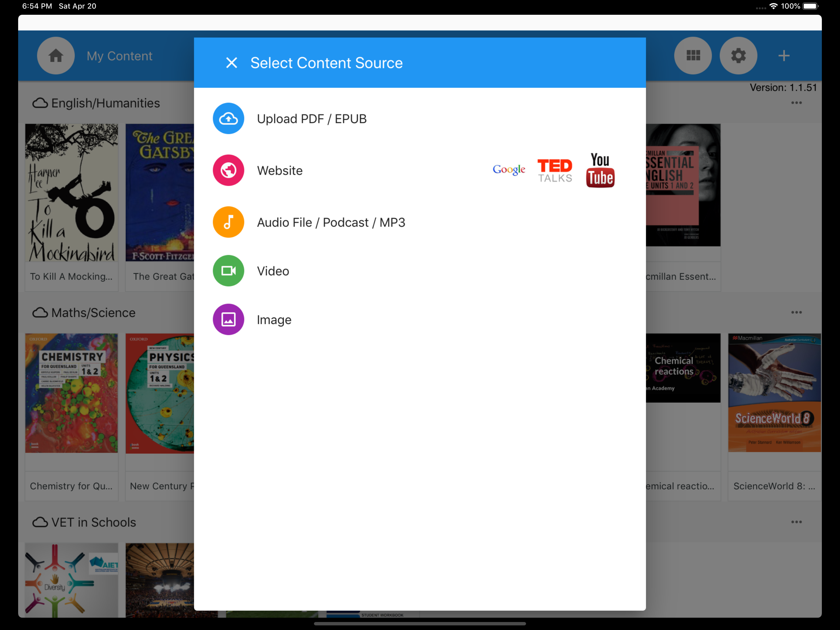The image size is (840, 630).
Task: Open ScienceWorld 8 book cover
Action: click(774, 393)
